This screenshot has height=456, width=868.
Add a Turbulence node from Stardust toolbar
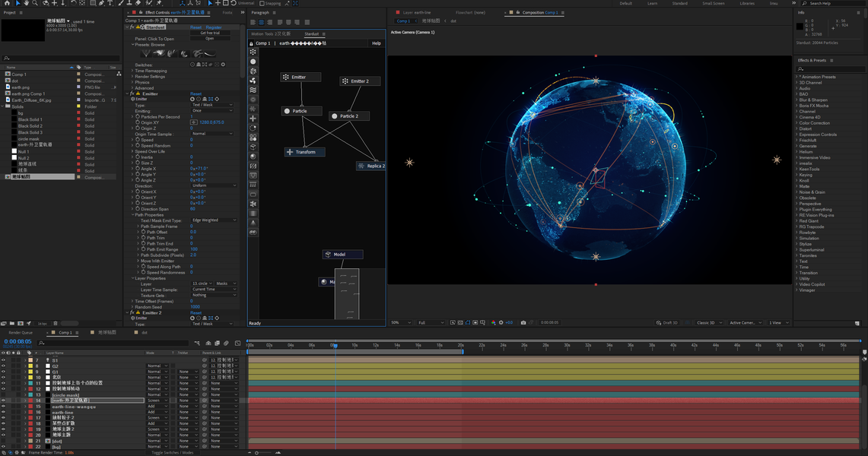click(x=253, y=90)
